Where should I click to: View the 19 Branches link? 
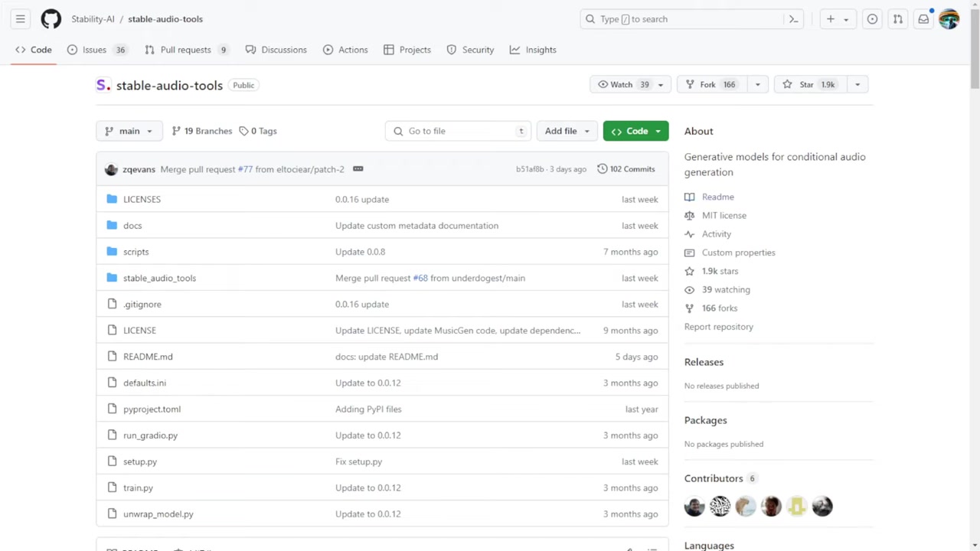(202, 131)
